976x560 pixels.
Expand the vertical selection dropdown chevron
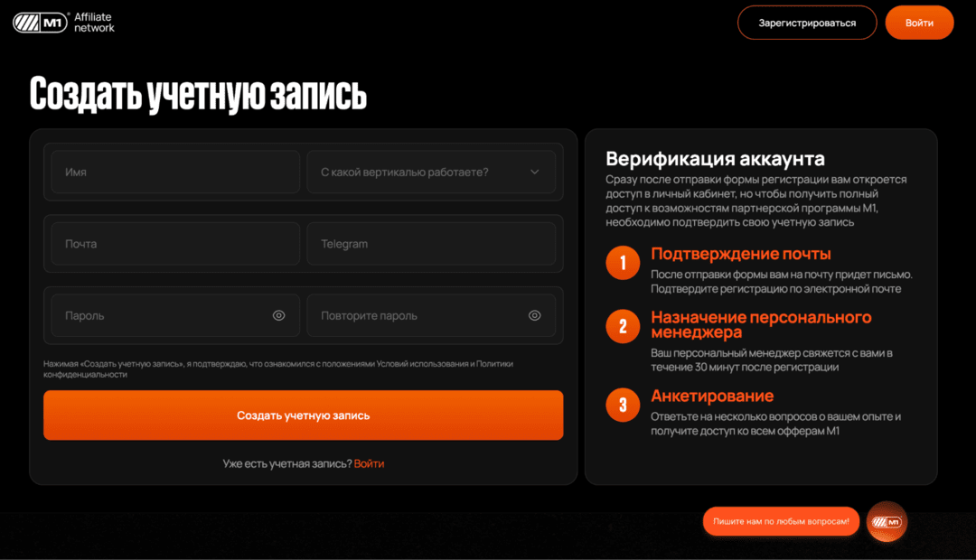click(x=535, y=172)
